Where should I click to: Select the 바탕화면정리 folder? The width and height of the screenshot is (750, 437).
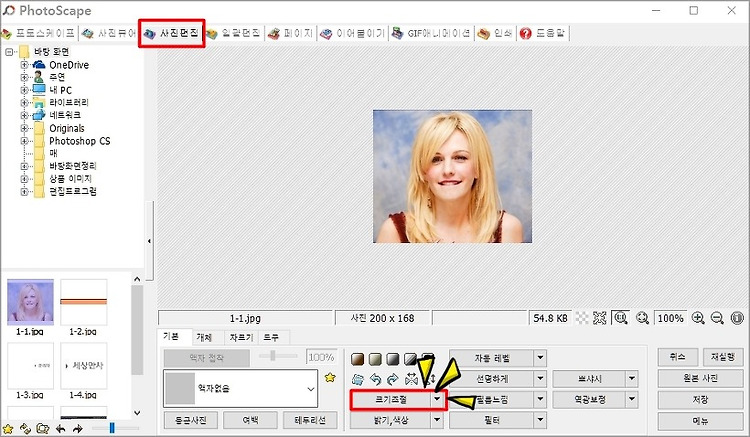(73, 166)
